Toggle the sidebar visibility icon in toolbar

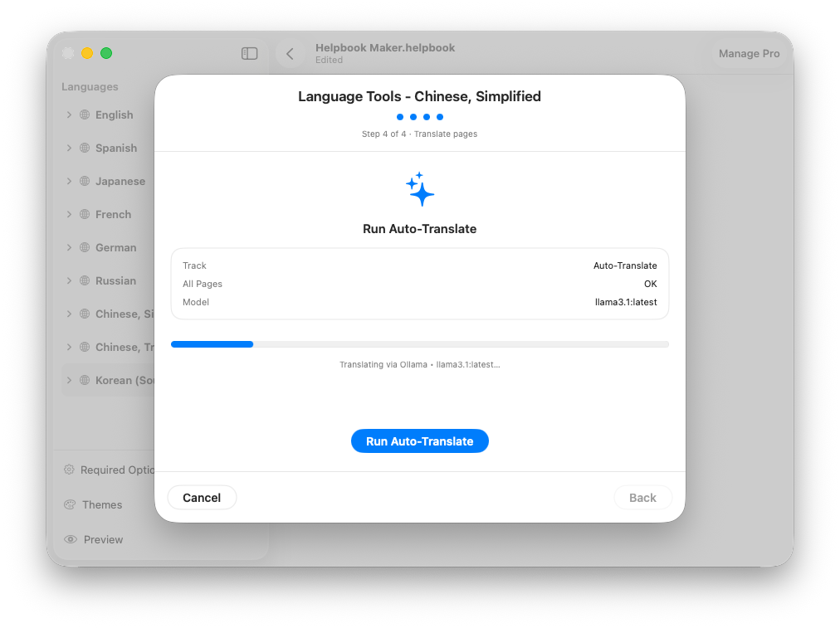[x=249, y=53]
